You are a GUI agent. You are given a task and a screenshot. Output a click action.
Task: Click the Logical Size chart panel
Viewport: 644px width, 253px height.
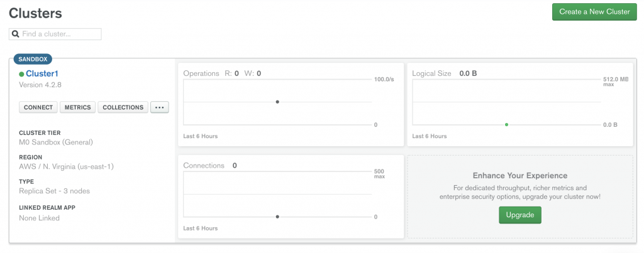tap(520, 105)
